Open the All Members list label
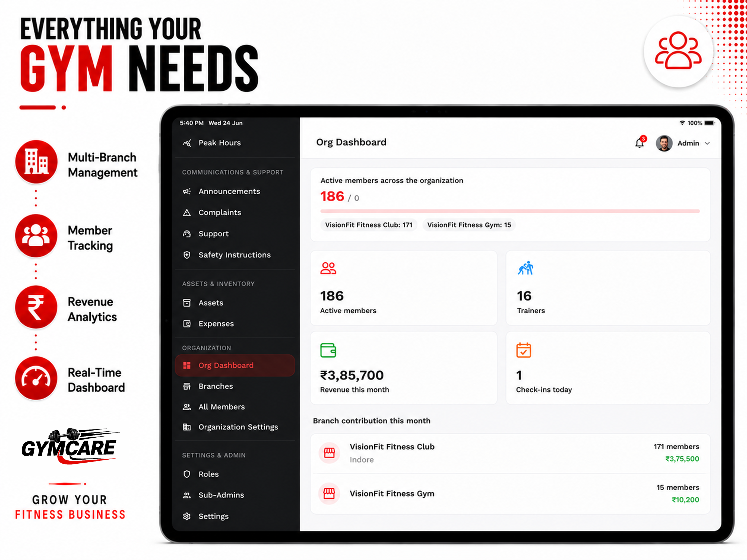The height and width of the screenshot is (560, 747). click(221, 407)
